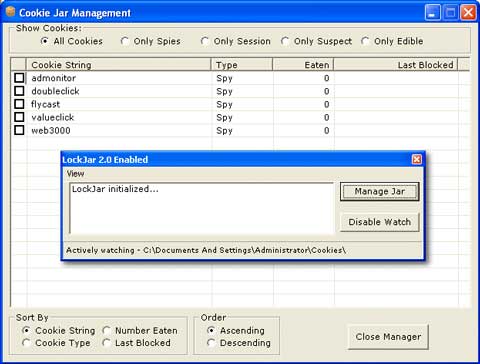The image size is (480, 364).
Task: Click the Close Manager button
Action: point(388,337)
